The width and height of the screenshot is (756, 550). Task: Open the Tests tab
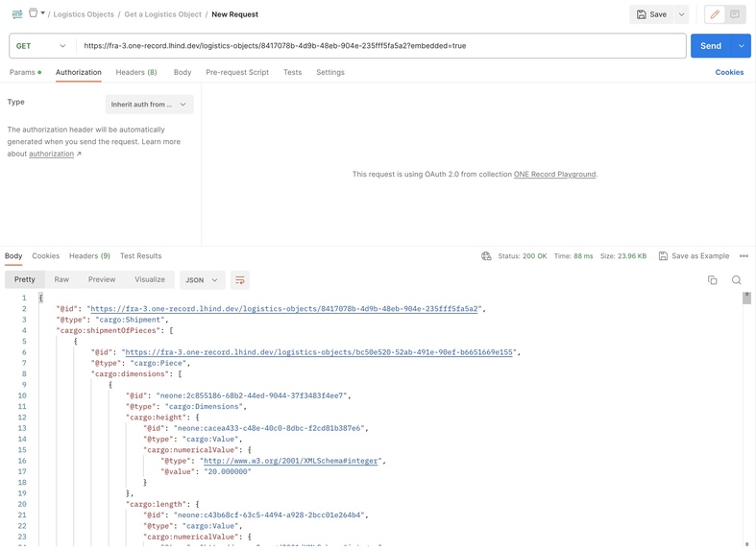point(292,72)
